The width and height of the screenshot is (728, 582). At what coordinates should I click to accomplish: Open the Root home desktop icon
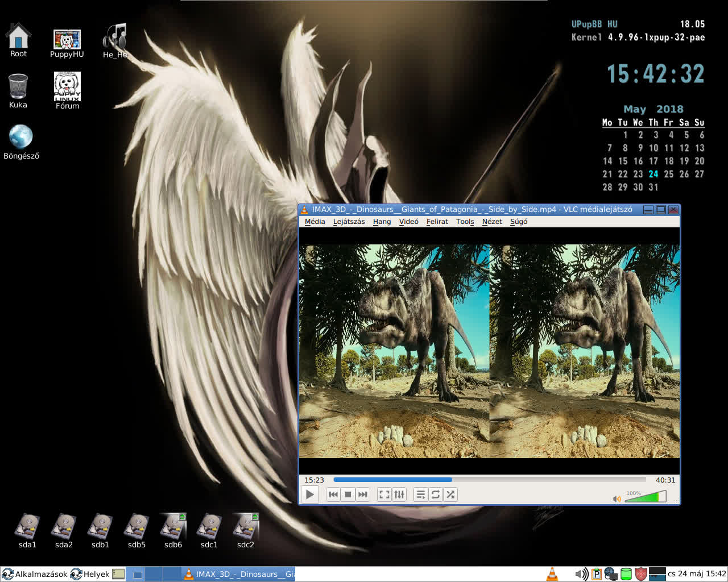click(x=18, y=40)
